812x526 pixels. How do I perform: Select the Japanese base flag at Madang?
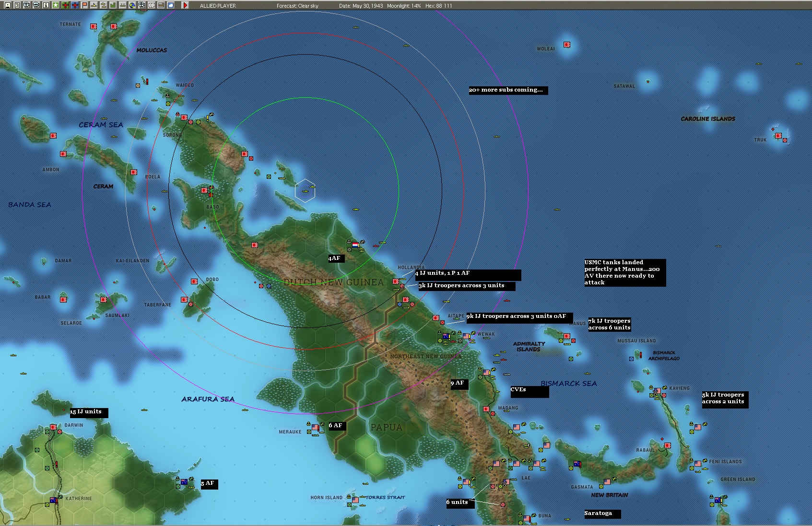(x=486, y=409)
